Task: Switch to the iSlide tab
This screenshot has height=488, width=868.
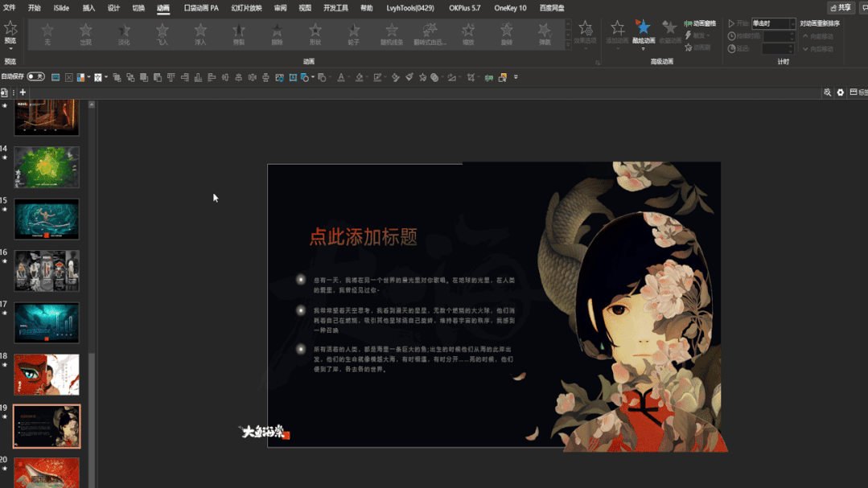Action: [61, 8]
